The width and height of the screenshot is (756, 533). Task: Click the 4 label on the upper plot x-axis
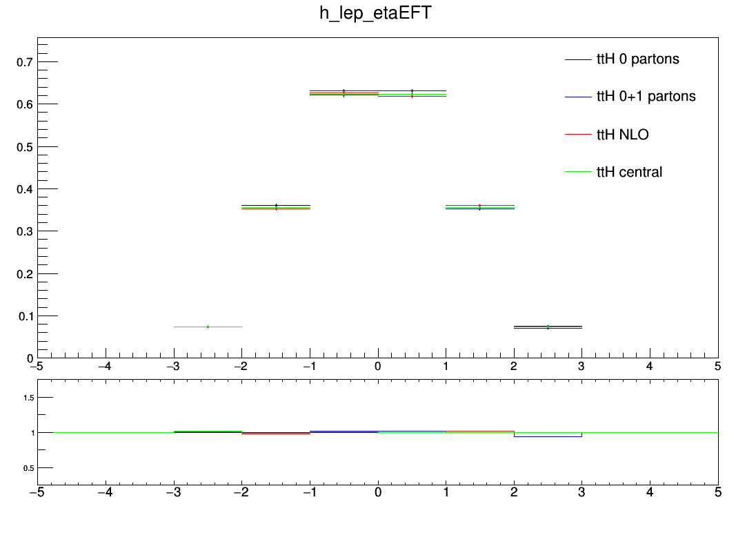650,367
